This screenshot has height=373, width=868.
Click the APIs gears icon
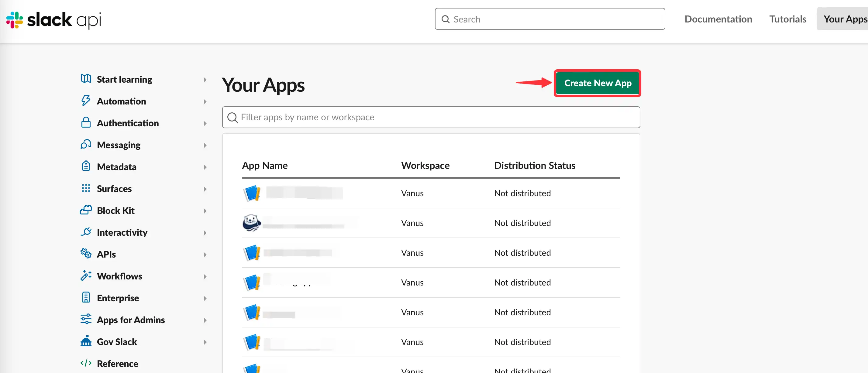click(86, 254)
